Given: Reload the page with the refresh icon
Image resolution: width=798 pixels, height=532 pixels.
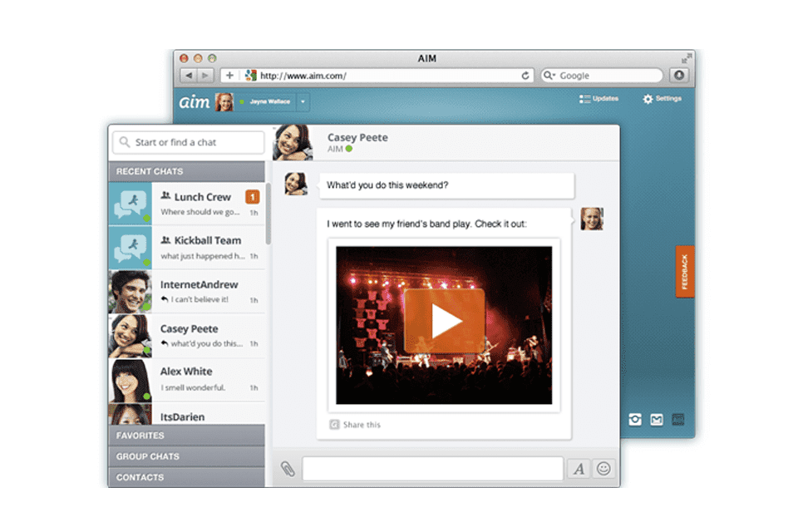Looking at the screenshot, I should pos(525,76).
